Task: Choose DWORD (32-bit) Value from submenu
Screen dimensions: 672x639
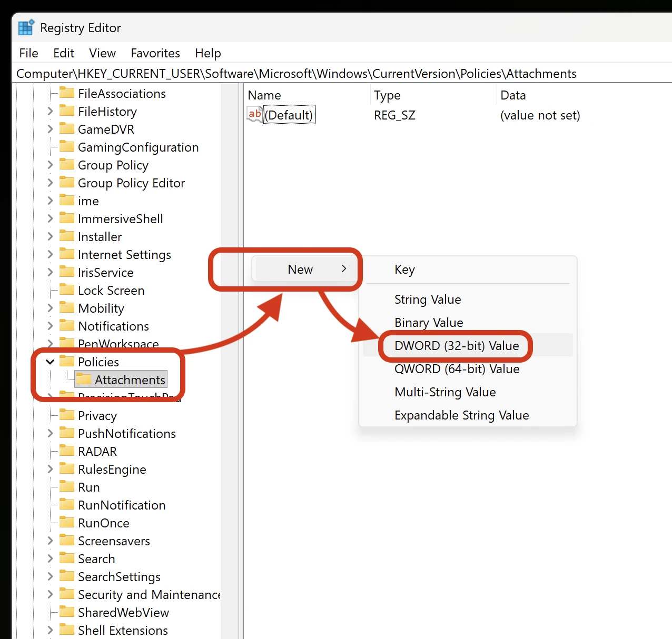Action: pyautogui.click(x=457, y=346)
